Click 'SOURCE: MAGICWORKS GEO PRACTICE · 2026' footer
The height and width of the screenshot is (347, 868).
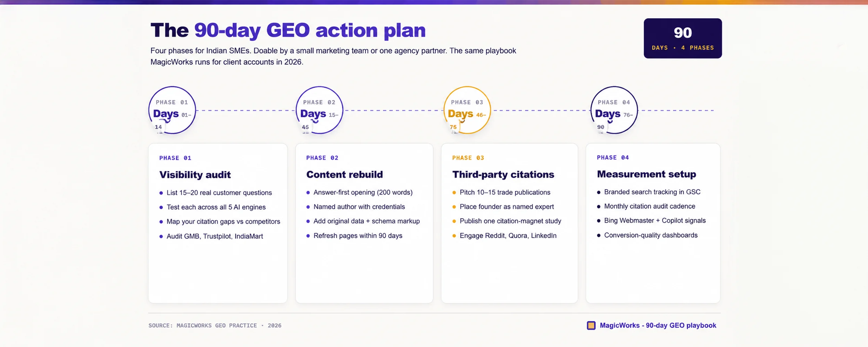[215, 325]
